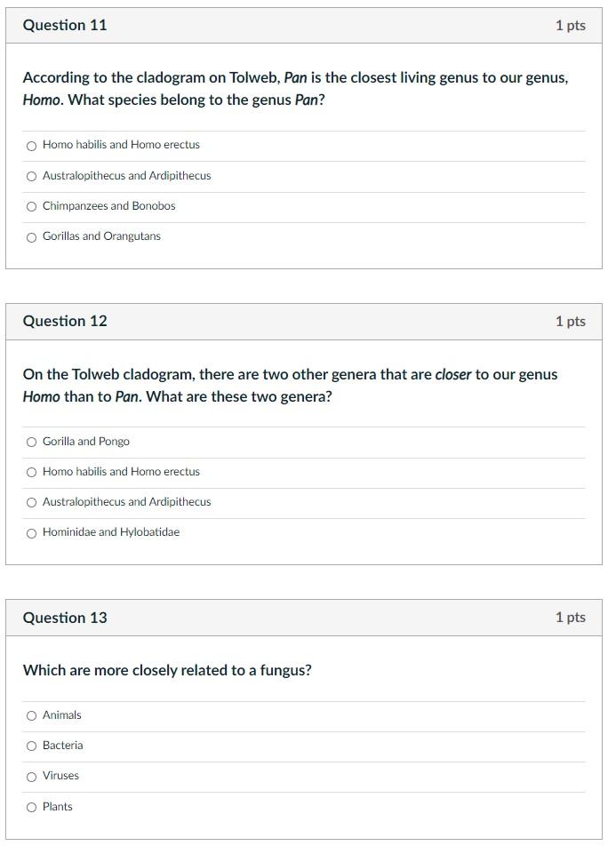Screen dimensions: 616x846
Task: Click the "1 pts" label on Question 13
Action: point(571,617)
